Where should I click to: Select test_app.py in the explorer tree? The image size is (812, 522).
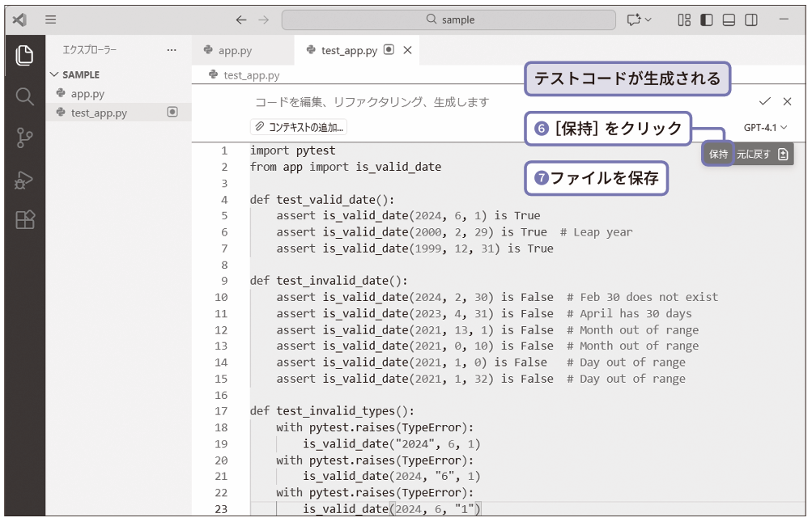(118, 112)
